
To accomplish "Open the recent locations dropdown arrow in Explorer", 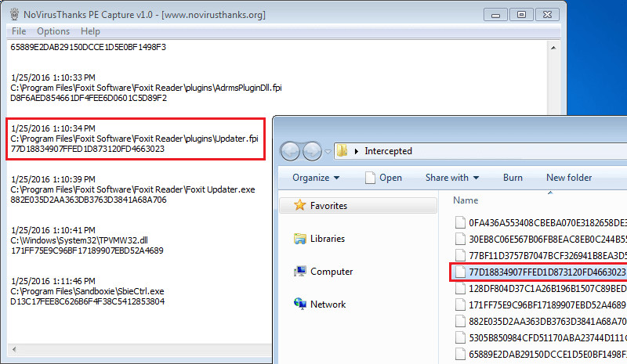I will tap(328, 151).
